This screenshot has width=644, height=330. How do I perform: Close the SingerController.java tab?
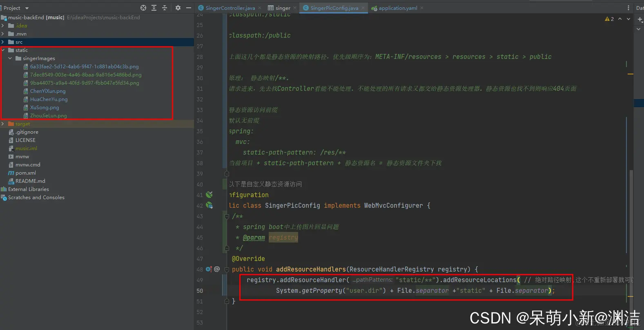(x=260, y=8)
